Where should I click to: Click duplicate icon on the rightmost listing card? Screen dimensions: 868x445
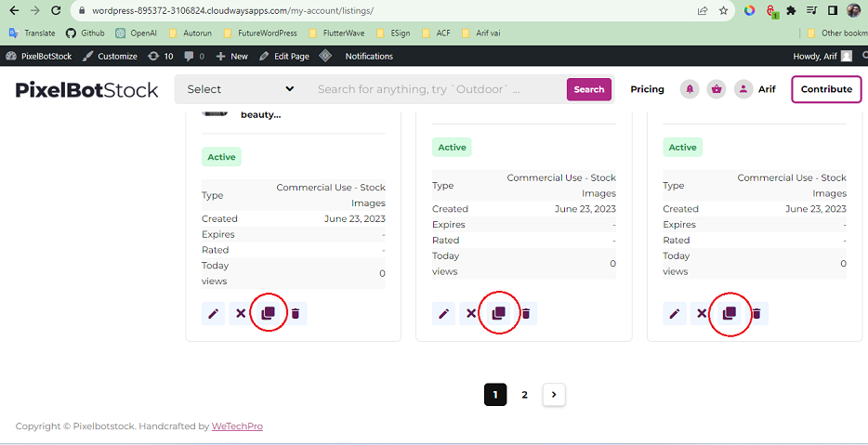tap(730, 313)
